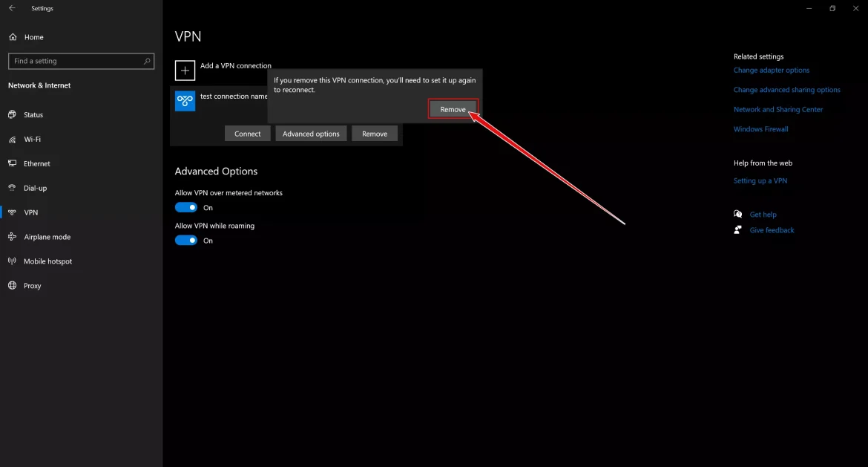Click Connect for the VPN connection
Viewport: 868px width, 467px height.
[x=248, y=134]
